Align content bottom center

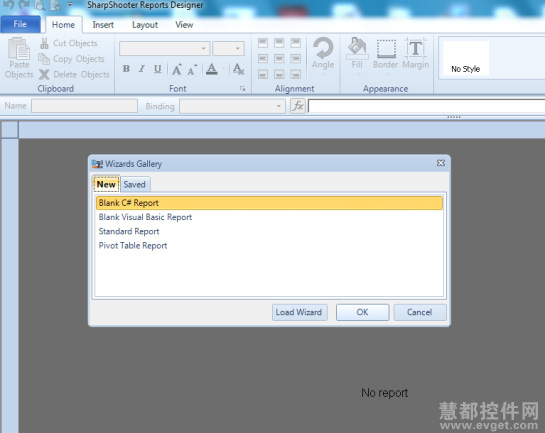tap(279, 74)
